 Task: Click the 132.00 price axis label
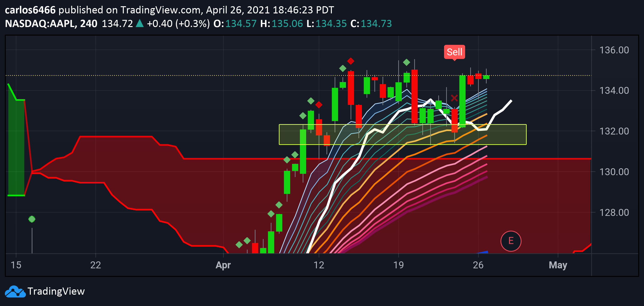point(614,131)
